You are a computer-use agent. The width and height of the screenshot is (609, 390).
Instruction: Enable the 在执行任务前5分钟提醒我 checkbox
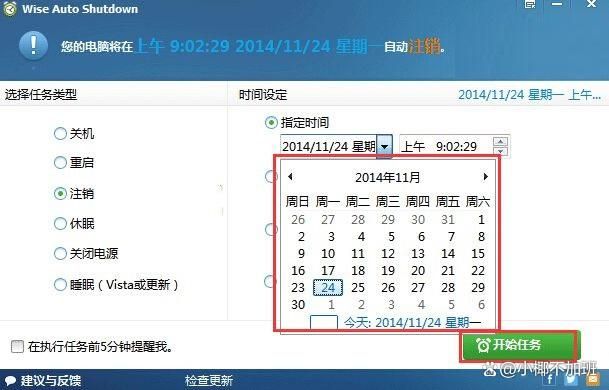17,346
